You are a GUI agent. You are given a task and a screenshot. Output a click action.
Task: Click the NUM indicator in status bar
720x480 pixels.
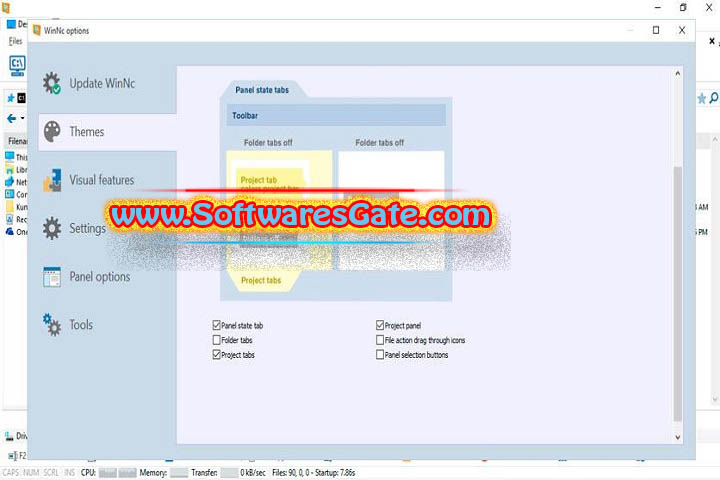pos(31,473)
